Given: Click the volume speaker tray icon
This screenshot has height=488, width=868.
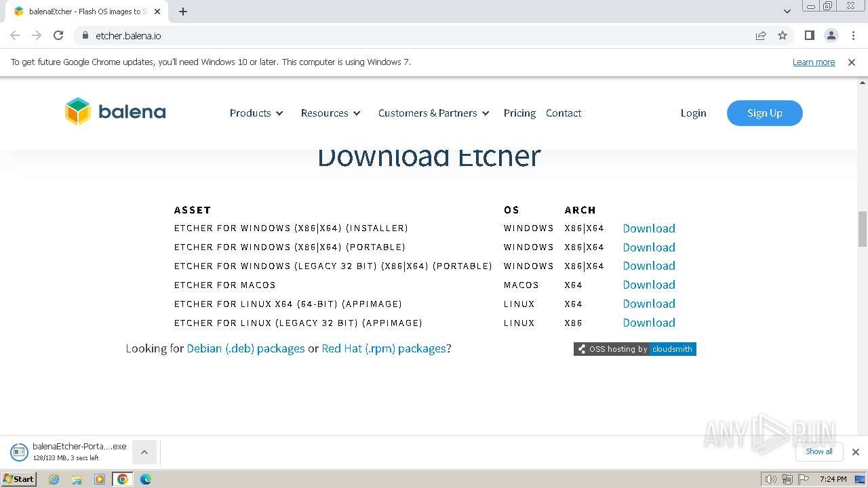Looking at the screenshot, I should (x=770, y=479).
